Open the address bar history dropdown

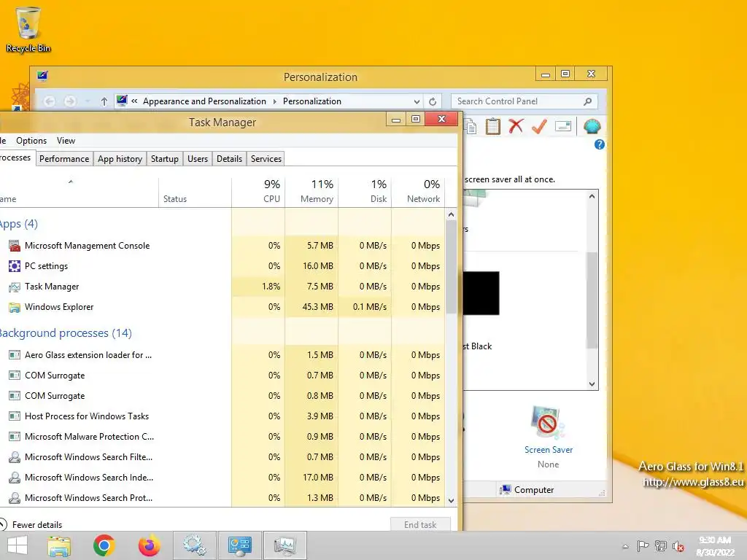417,101
